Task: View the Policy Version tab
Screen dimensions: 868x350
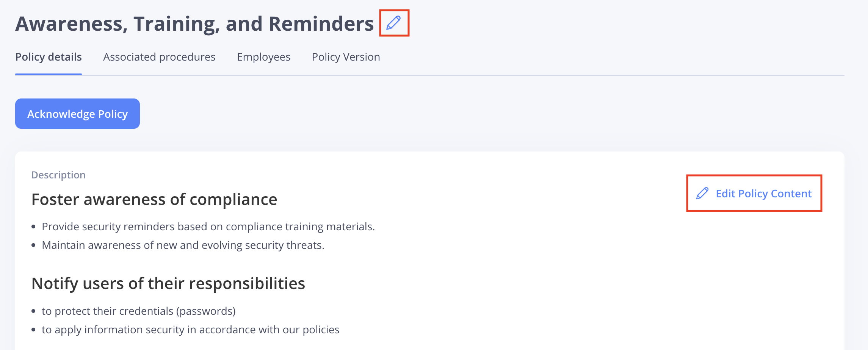Action: 346,57
